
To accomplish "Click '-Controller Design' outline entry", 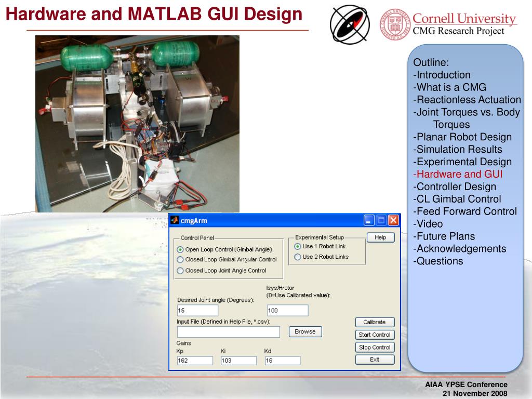I will (455, 187).
